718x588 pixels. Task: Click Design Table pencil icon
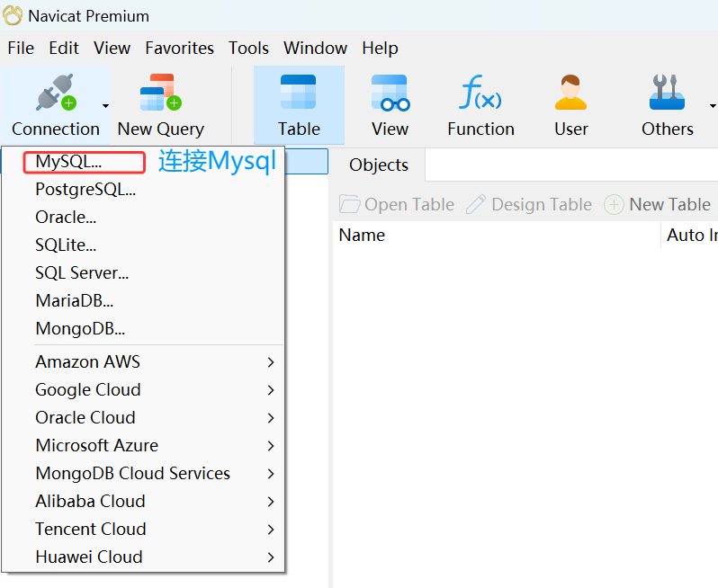tap(476, 204)
